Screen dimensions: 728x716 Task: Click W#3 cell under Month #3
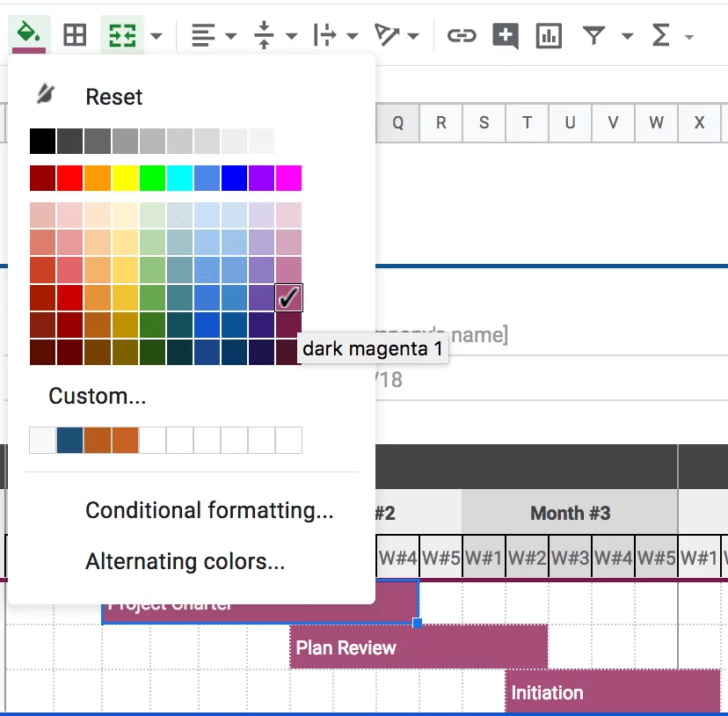[x=570, y=557]
